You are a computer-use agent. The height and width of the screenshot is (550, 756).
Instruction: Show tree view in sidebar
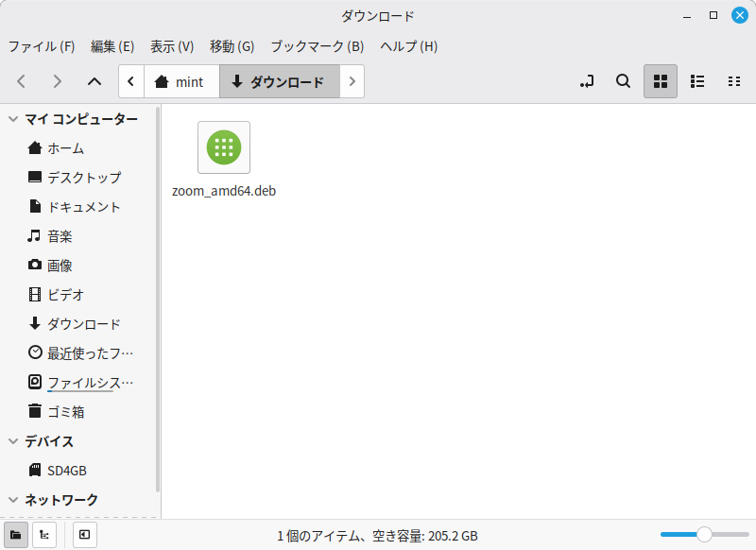tap(43, 535)
